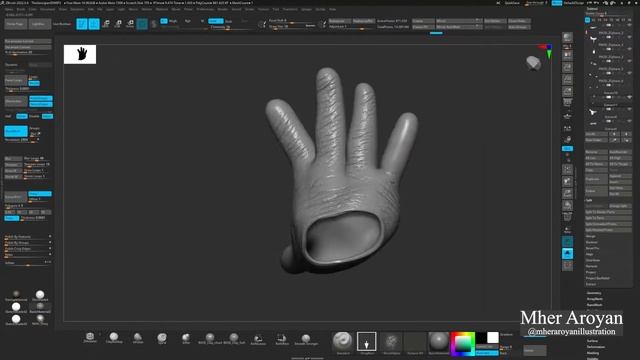640x360 pixels.
Task: Expand the Remesh section
Action: 591,266
